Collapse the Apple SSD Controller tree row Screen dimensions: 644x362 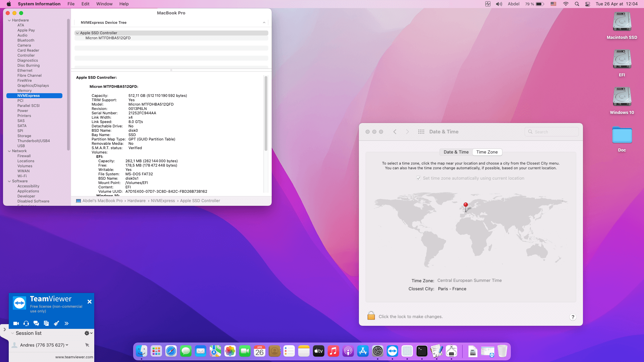tap(77, 33)
